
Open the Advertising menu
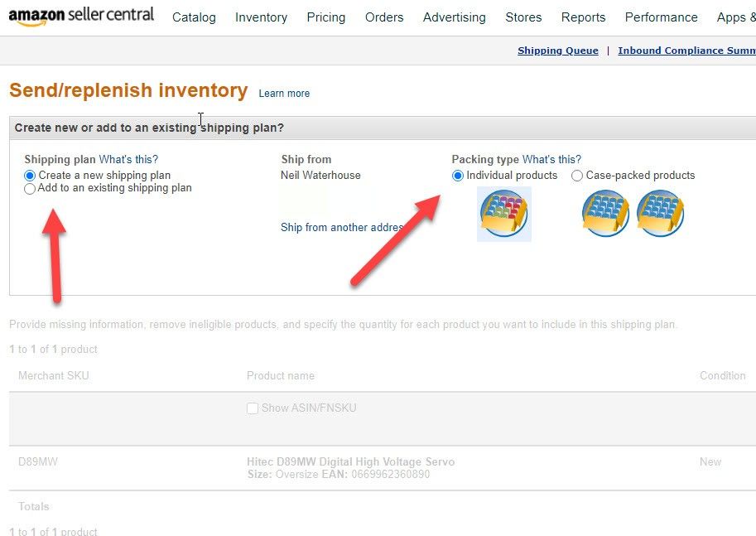coord(454,17)
